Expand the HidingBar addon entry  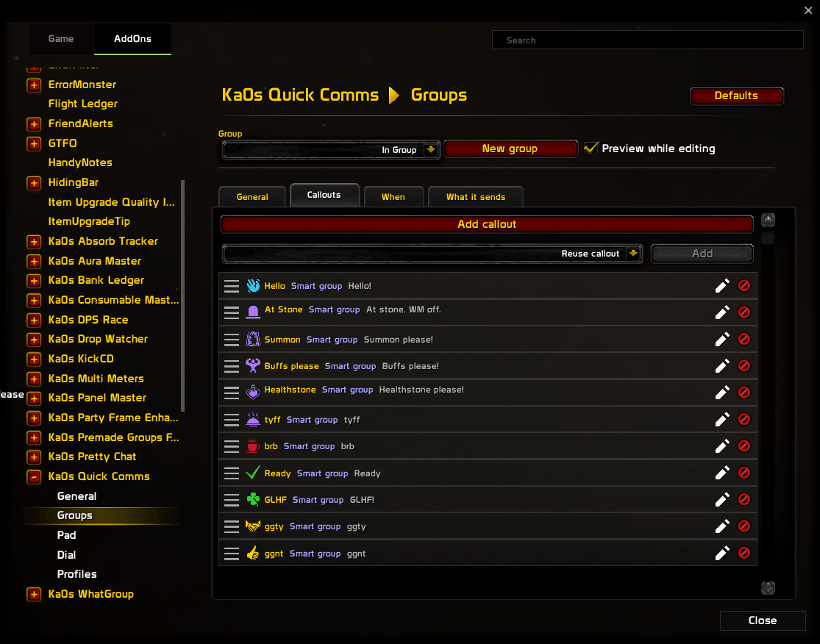coord(34,182)
